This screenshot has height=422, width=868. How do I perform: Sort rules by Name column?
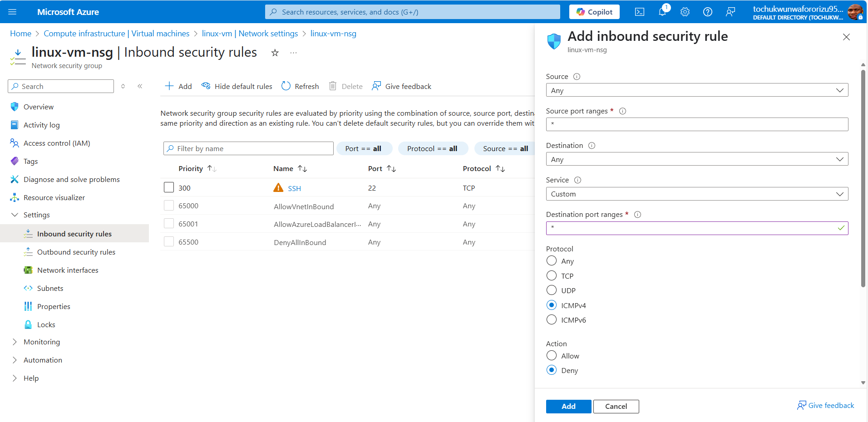pyautogui.click(x=290, y=168)
